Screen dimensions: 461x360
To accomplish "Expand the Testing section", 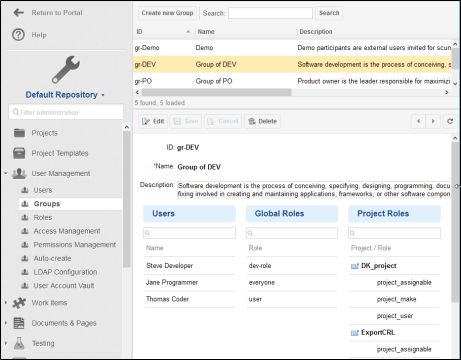I will coord(6,343).
